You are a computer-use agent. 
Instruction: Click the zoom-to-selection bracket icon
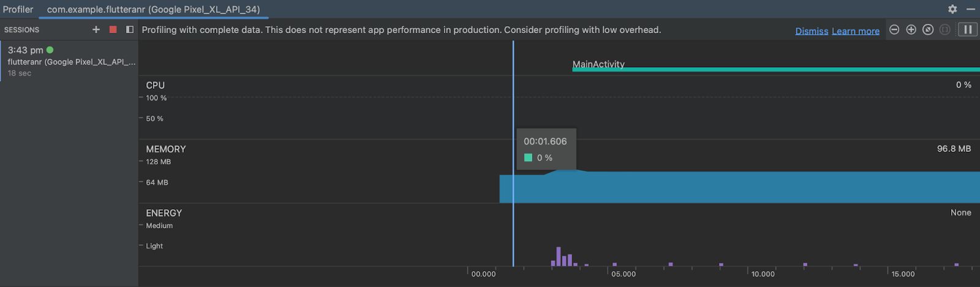[x=945, y=30]
